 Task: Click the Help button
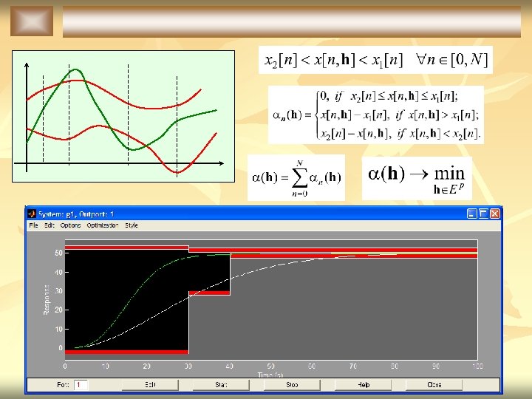coord(364,385)
